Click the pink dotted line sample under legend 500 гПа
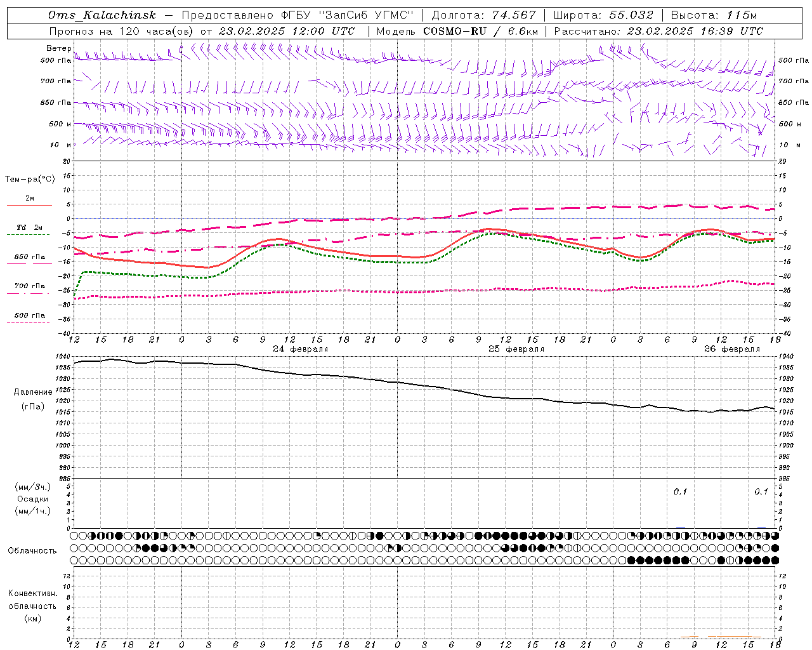The width and height of the screenshot is (812, 650). 29,322
